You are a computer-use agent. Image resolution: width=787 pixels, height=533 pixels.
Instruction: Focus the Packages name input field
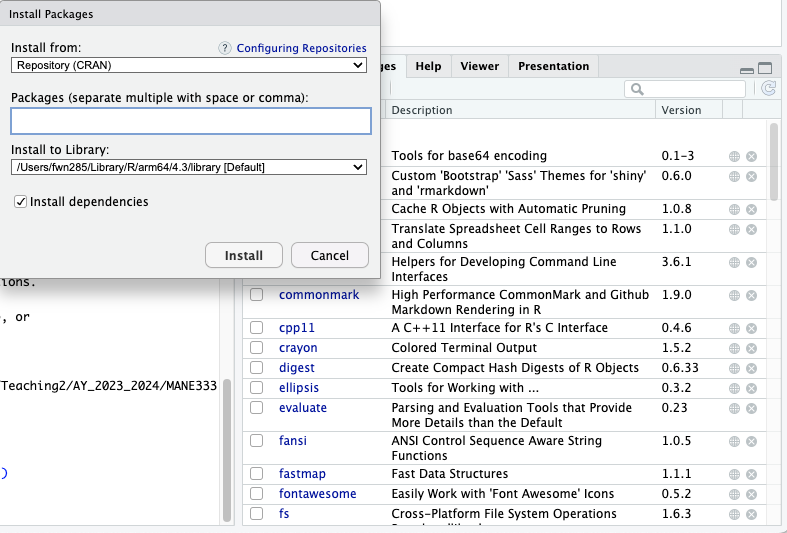pos(191,121)
